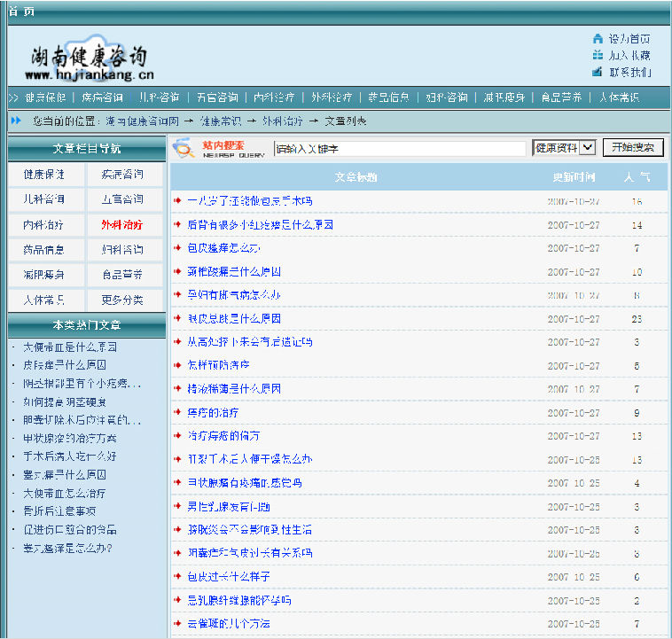Click popularity count 23 in 眼皮总跳 row
672x639 pixels.
pyautogui.click(x=637, y=319)
